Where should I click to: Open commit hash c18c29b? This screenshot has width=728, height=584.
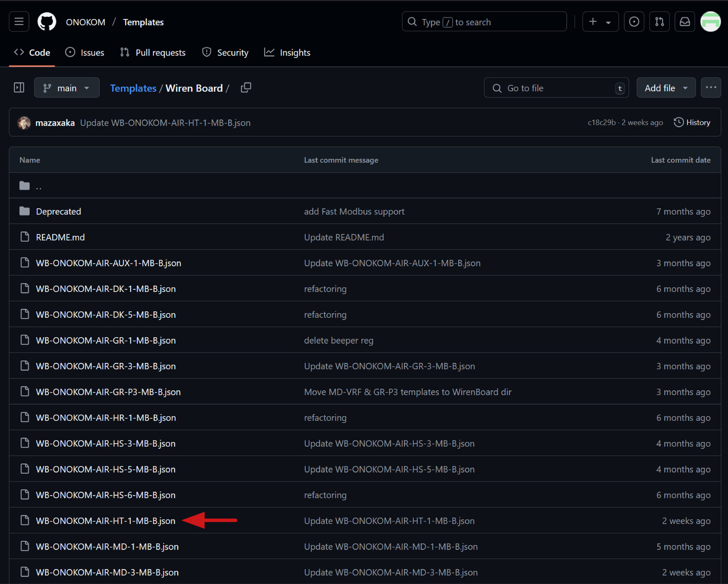click(601, 123)
